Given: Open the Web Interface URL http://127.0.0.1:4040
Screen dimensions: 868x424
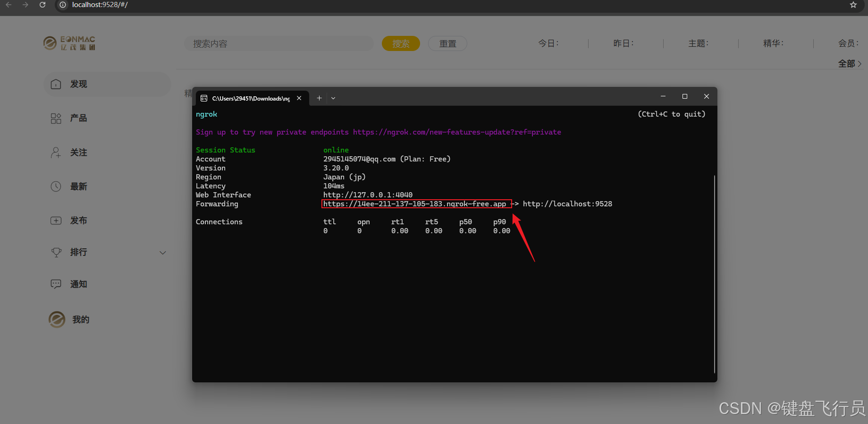Looking at the screenshot, I should click(x=368, y=195).
